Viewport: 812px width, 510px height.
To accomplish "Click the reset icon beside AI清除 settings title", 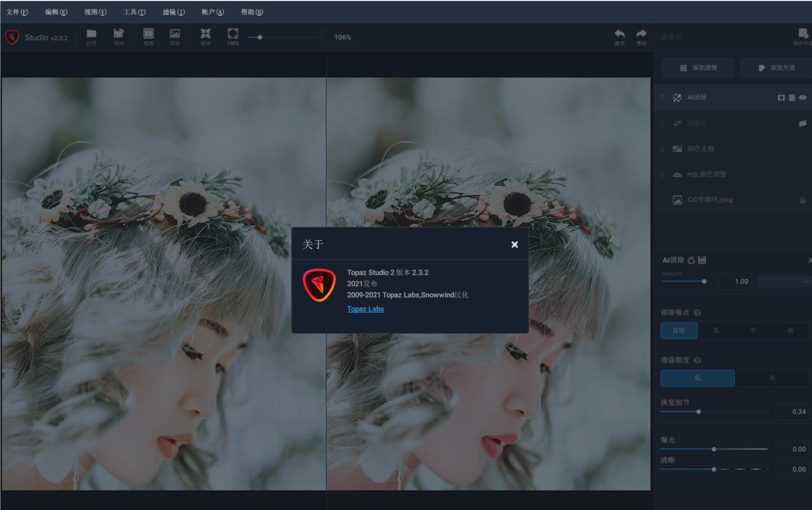I will pos(691,260).
